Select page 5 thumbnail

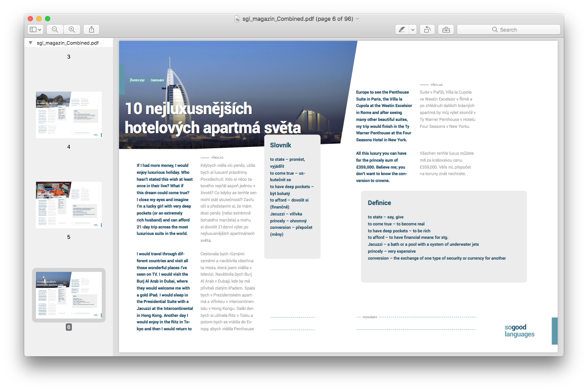pos(69,205)
